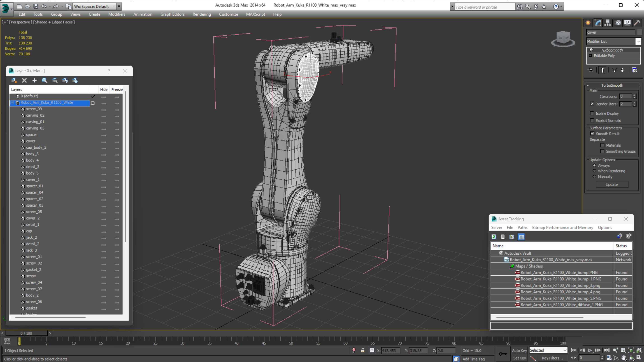
Task: Click Refresh icon in Asset Tracking window
Action: (x=494, y=237)
